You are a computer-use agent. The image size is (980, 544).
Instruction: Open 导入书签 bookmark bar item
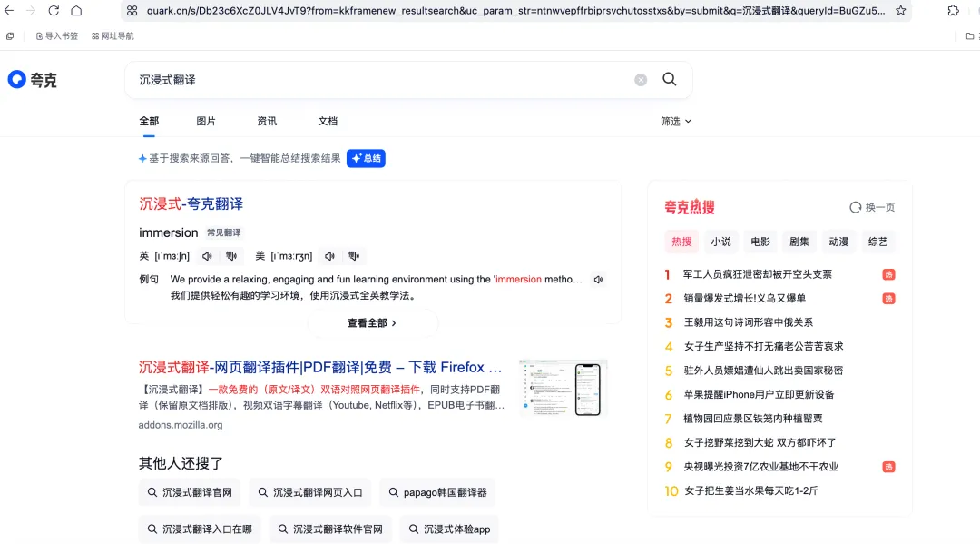click(57, 36)
